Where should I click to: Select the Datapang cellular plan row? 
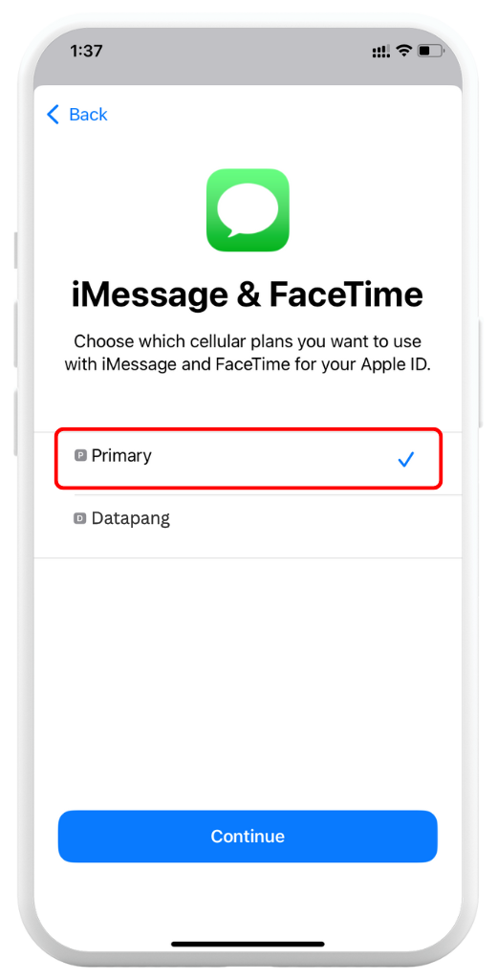point(248,526)
